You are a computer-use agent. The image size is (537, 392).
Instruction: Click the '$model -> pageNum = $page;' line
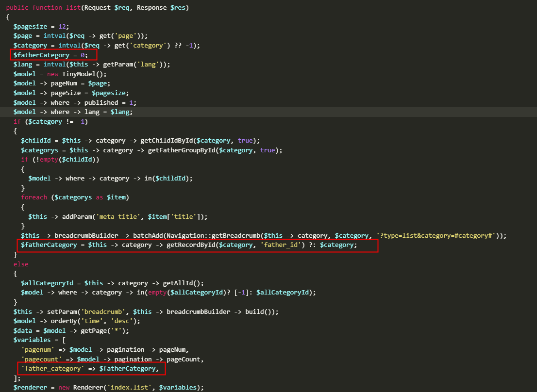coord(62,83)
